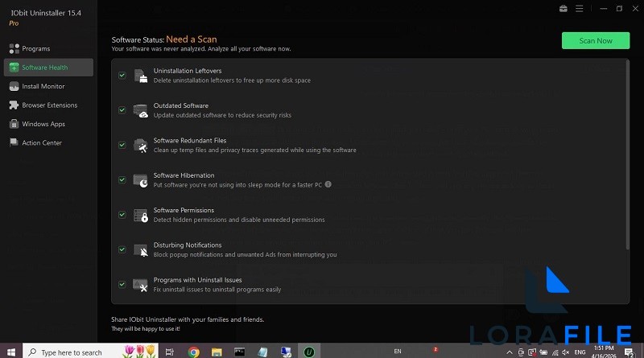Uncheck Programs with Uninstall Issues checkbox

[122, 284]
